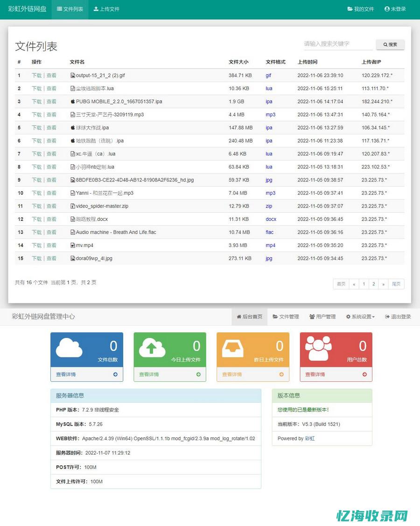
Task: Click the arrow icon in blue 查看详情 footer
Action: coord(115,374)
